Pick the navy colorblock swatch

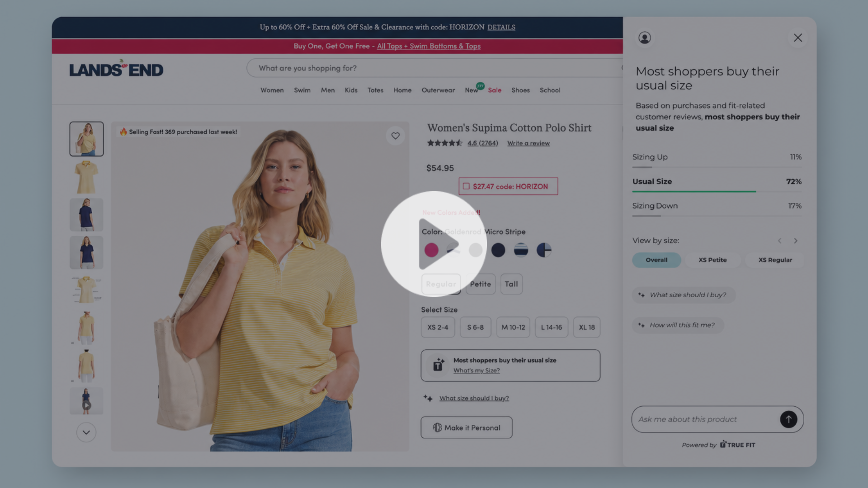tap(544, 250)
